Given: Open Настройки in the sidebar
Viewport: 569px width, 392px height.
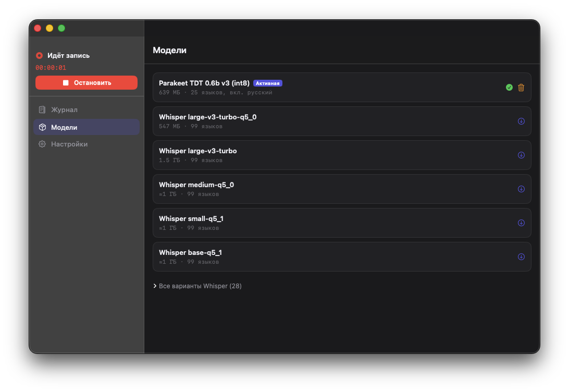Looking at the screenshot, I should pyautogui.click(x=86, y=144).
